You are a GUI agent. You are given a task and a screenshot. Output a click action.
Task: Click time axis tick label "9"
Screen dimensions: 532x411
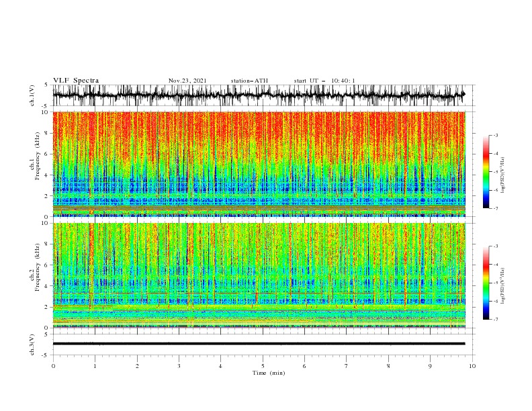[x=430, y=366]
